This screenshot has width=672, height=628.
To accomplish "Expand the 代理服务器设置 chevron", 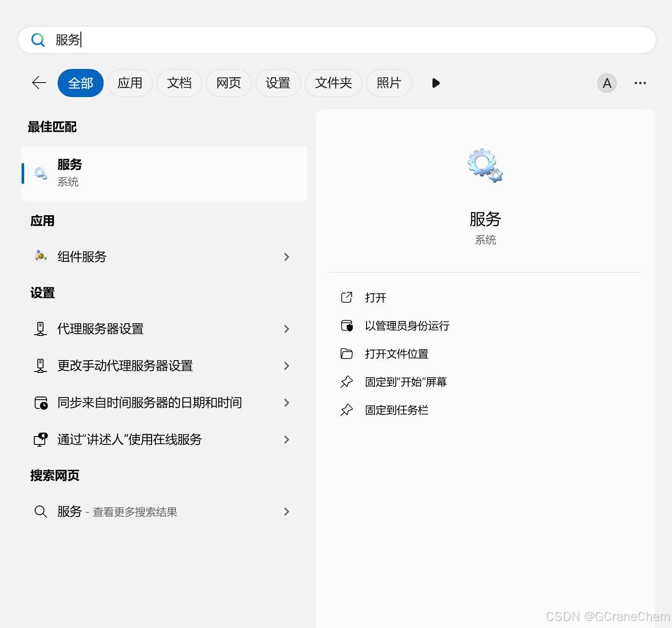I will 287,329.
